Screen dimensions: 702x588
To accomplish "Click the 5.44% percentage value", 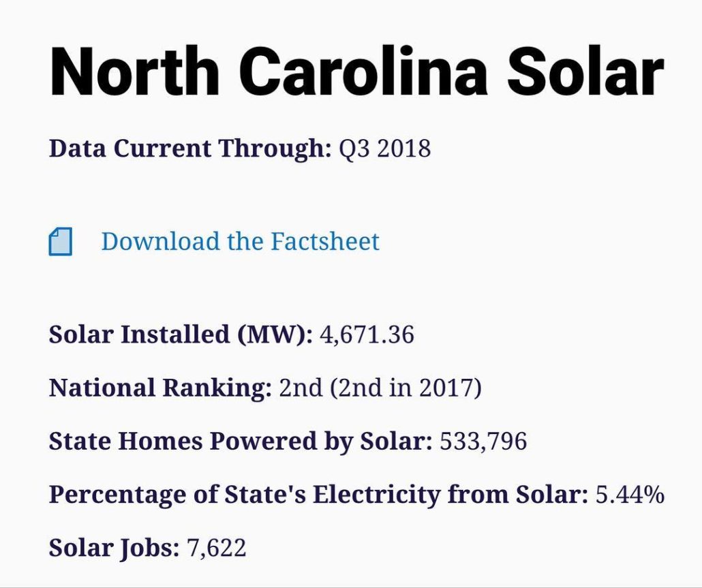I will [630, 495].
